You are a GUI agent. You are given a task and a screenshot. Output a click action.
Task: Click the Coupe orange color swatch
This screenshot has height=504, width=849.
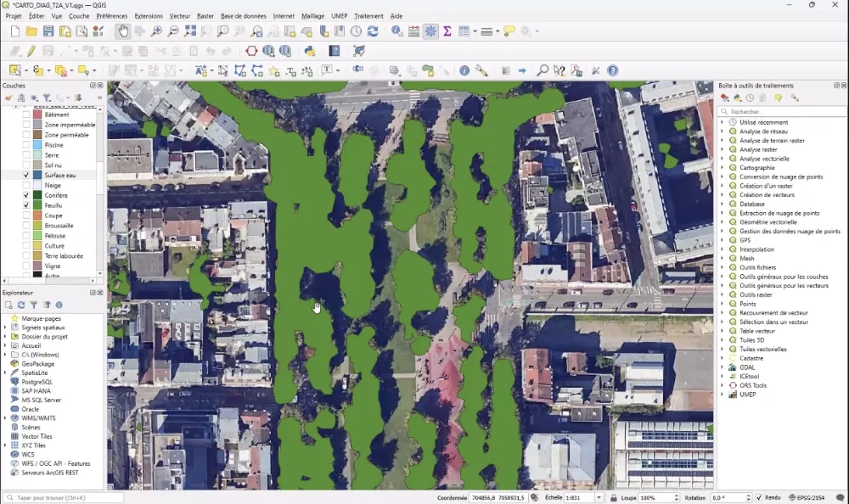tap(37, 216)
